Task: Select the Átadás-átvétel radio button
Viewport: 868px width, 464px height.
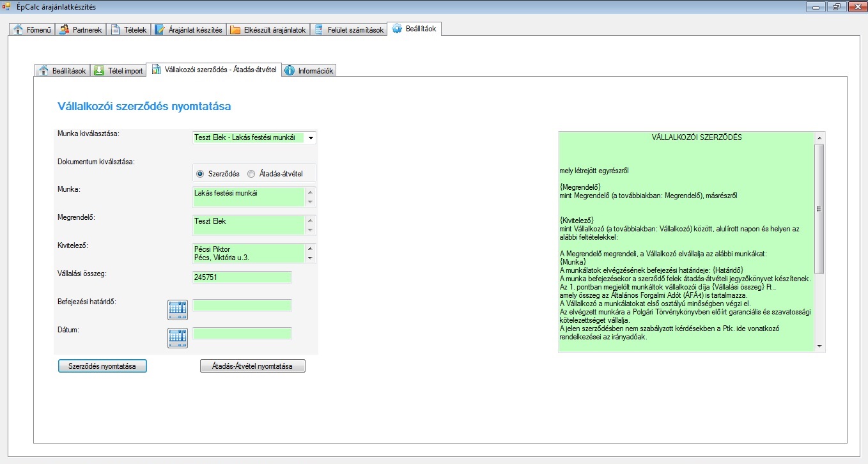Action: [251, 174]
